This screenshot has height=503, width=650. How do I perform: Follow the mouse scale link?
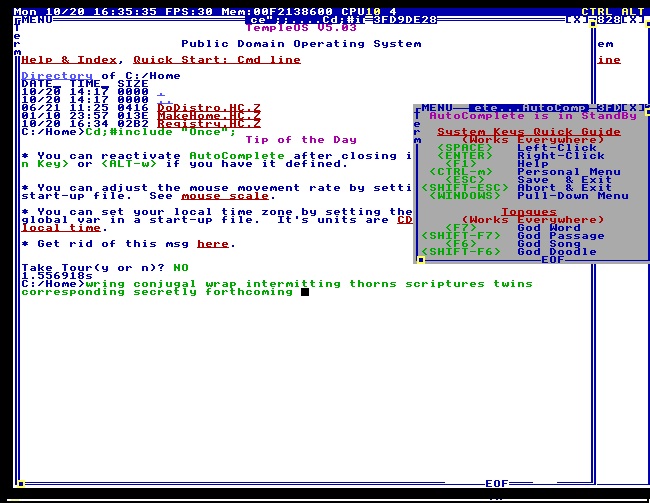pos(225,196)
